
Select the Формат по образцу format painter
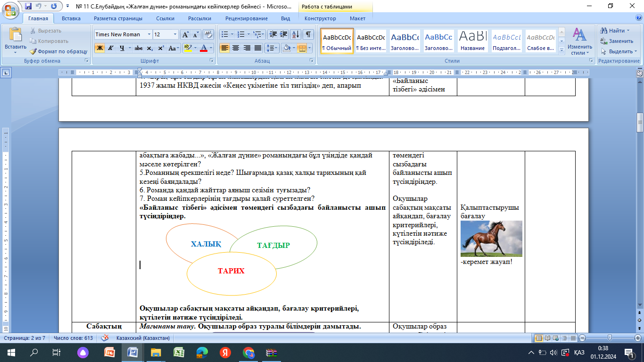click(58, 51)
